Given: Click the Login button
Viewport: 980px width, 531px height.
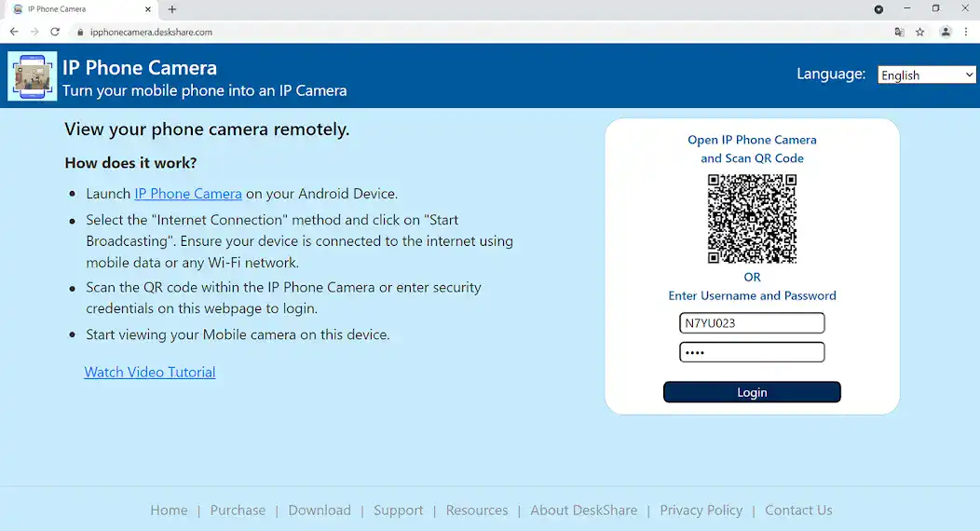Looking at the screenshot, I should pyautogui.click(x=752, y=392).
